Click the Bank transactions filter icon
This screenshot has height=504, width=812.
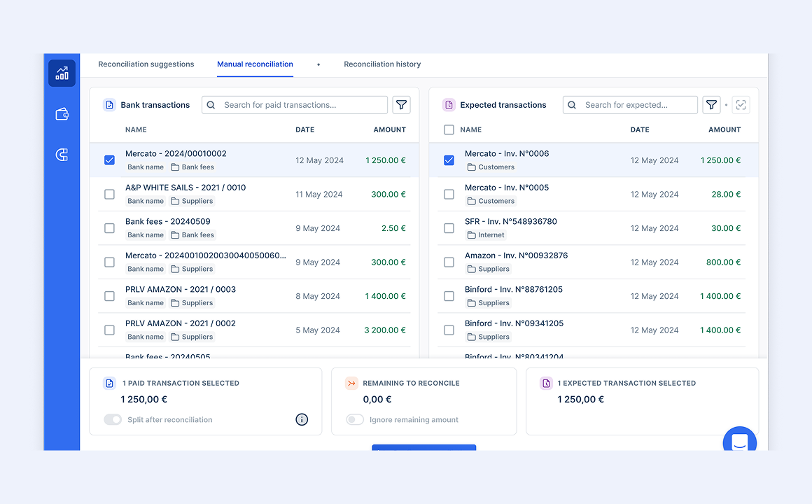401,105
